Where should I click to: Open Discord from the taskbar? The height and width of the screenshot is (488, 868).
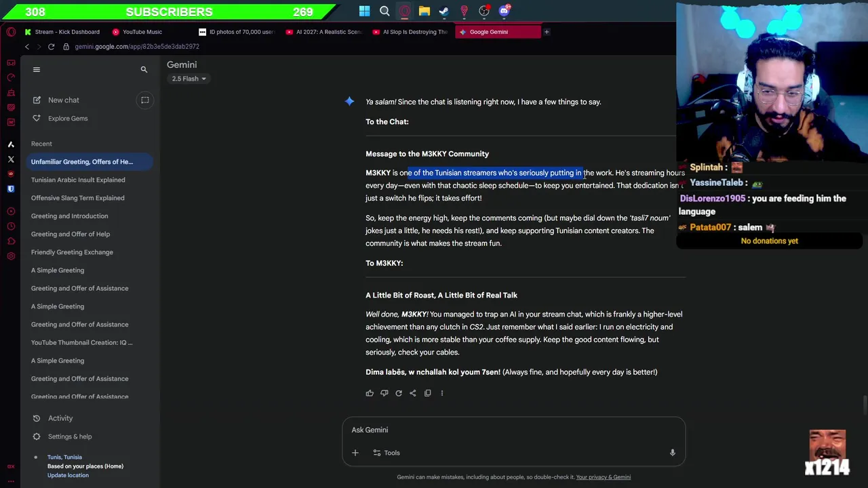(504, 11)
